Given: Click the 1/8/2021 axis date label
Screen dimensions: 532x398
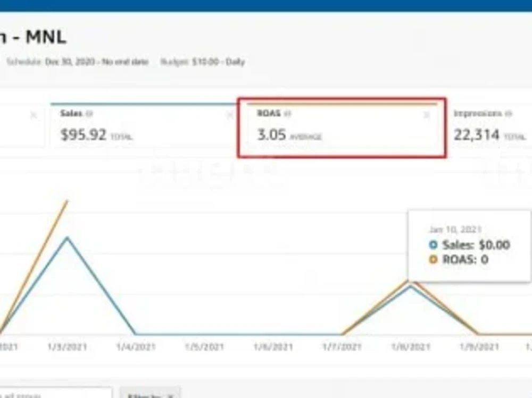Looking at the screenshot, I should 411,347.
